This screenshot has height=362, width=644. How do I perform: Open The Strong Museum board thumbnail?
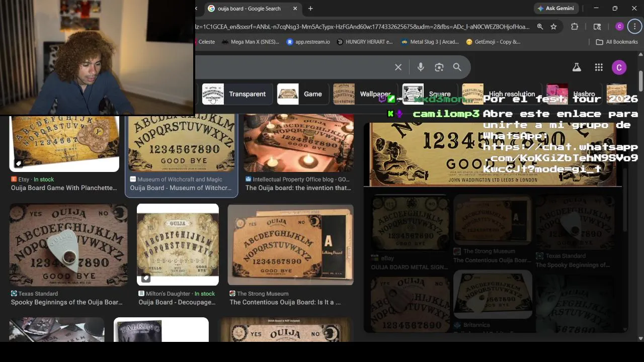(x=290, y=245)
